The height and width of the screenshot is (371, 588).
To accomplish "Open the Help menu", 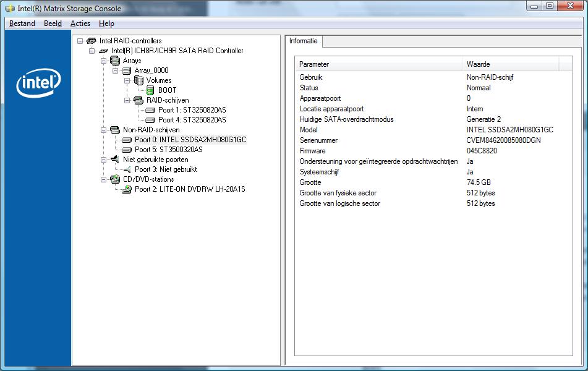I will pos(106,23).
